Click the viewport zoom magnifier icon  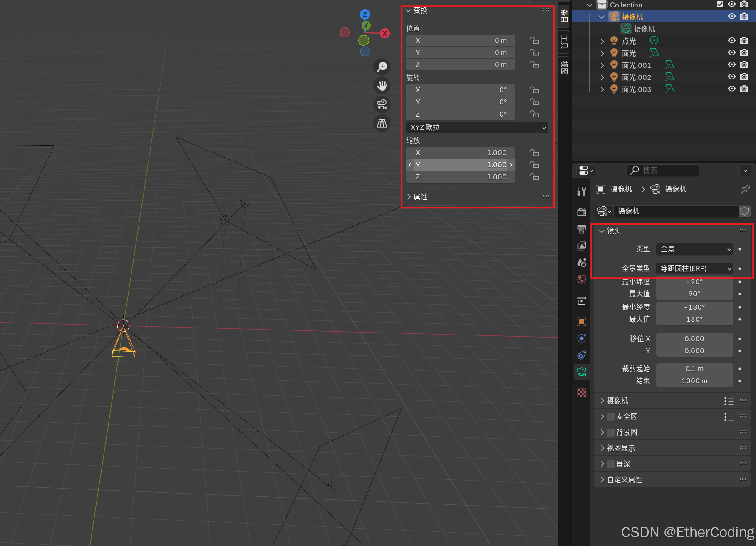[x=382, y=67]
